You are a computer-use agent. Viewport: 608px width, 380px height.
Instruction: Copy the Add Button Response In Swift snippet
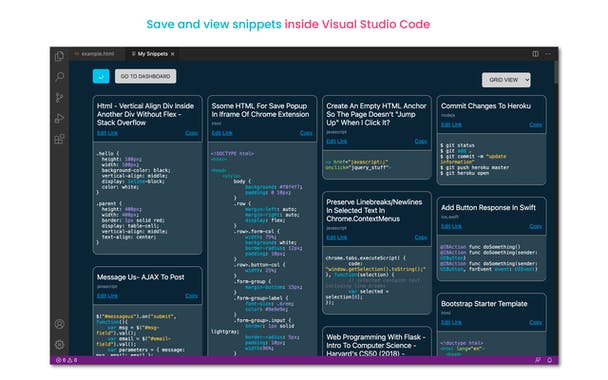pos(535,226)
